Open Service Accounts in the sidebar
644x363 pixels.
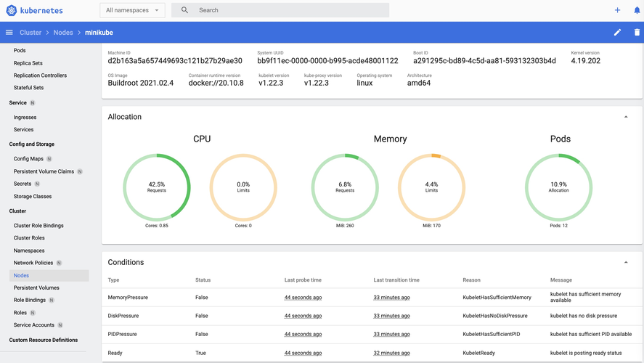33,325
